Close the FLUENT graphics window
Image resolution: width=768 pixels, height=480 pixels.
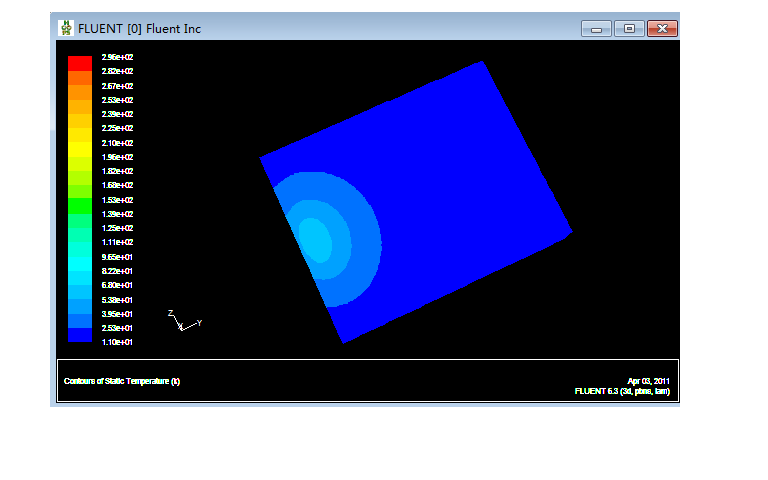point(661,28)
